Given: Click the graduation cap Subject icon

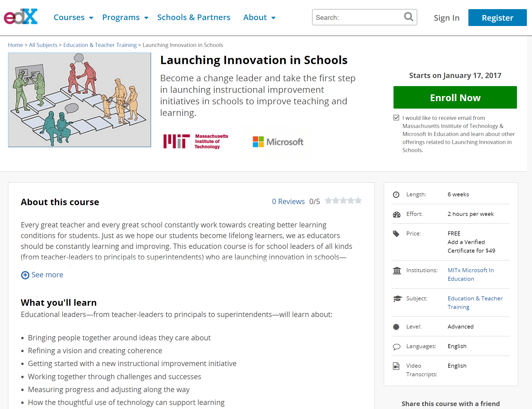Looking at the screenshot, I should pos(397,299).
